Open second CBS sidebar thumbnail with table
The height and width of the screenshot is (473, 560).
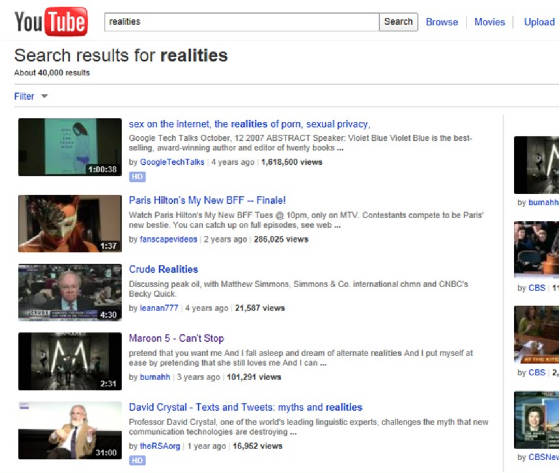[537, 334]
